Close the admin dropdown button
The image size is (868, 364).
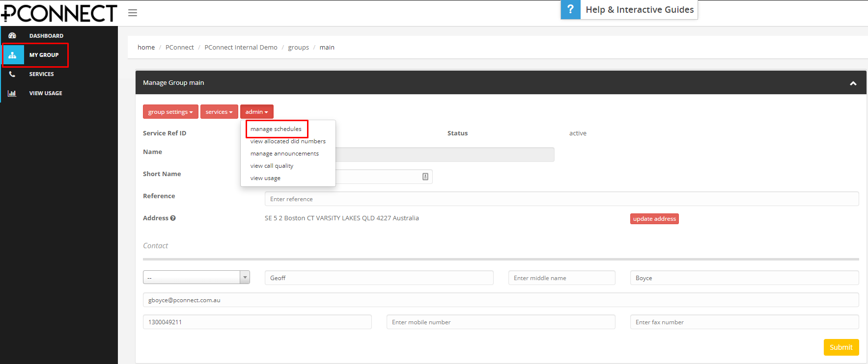pyautogui.click(x=256, y=112)
